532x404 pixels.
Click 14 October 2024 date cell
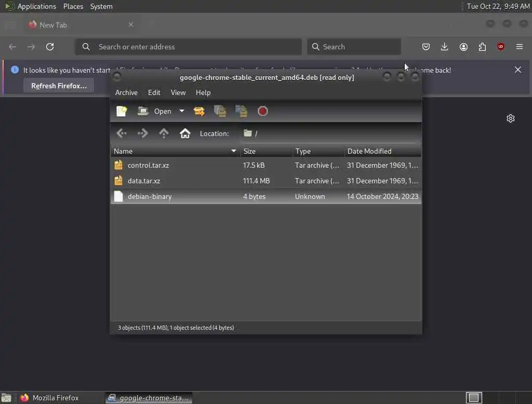(x=383, y=196)
